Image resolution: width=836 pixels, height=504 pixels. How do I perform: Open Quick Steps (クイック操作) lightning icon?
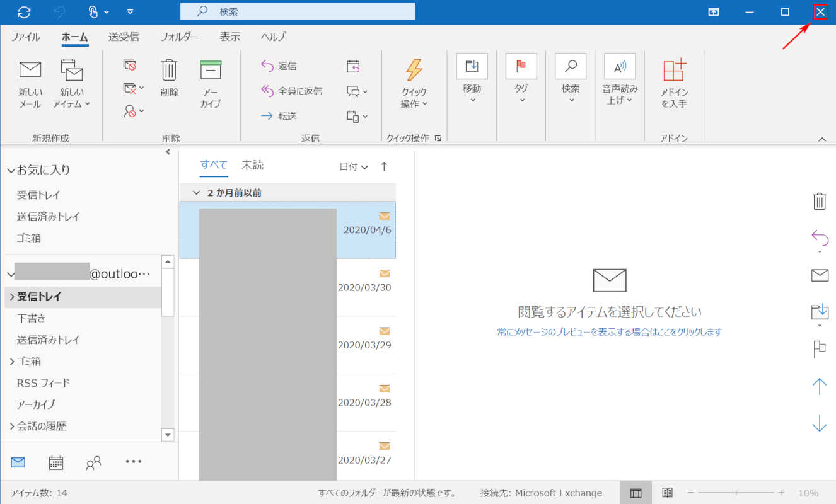[414, 70]
